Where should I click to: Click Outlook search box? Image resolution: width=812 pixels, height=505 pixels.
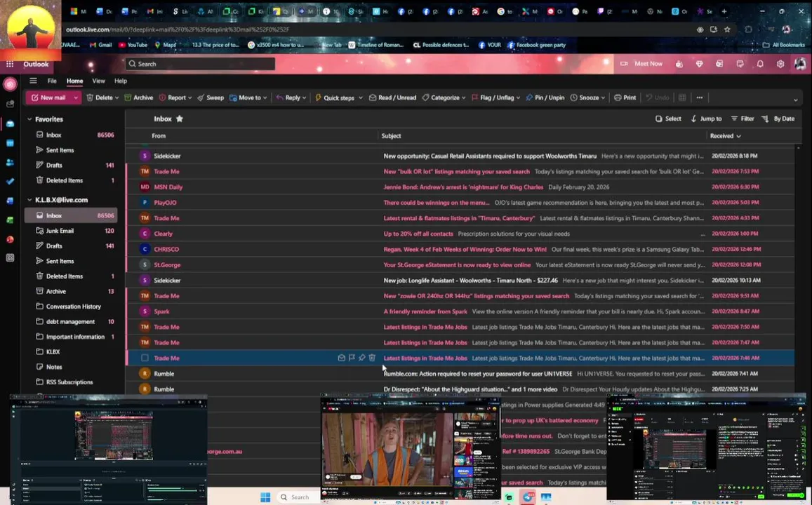pos(201,64)
